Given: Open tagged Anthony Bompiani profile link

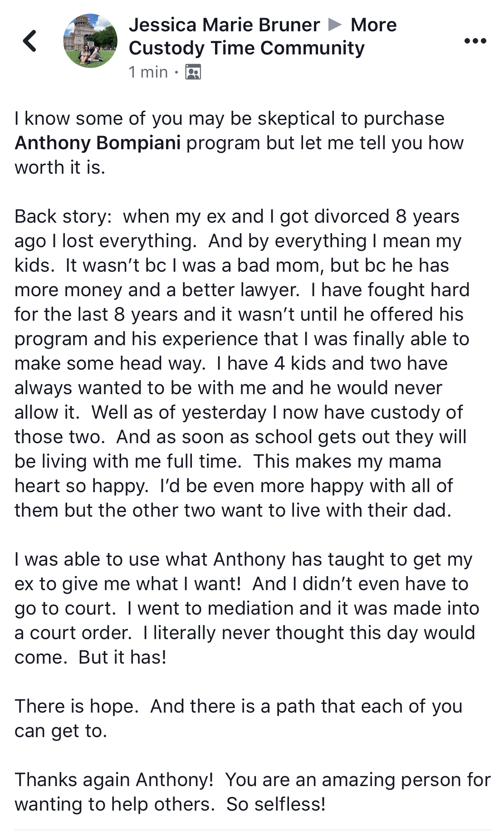Looking at the screenshot, I should tap(98, 143).
